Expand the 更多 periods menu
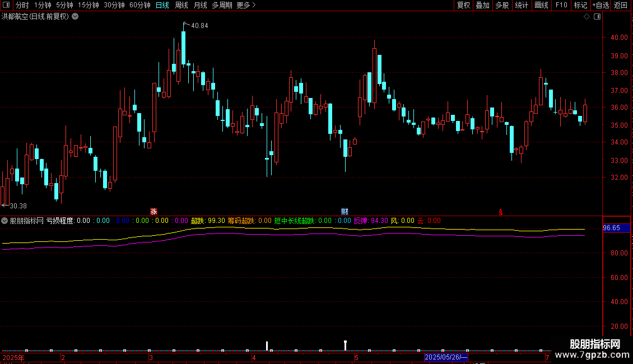Screen dimensions: 633x364 (246, 5)
